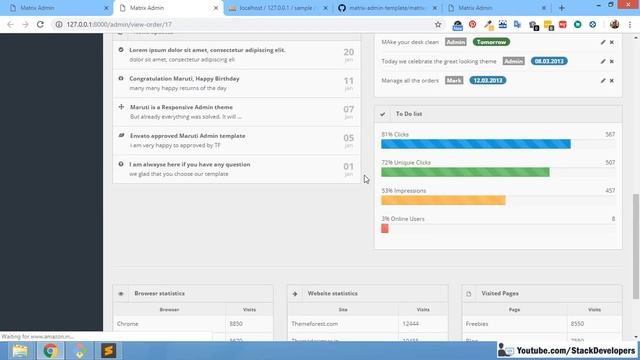640x360 pixels.
Task: Open the red extension icon in toolbar
Action: [x=563, y=24]
